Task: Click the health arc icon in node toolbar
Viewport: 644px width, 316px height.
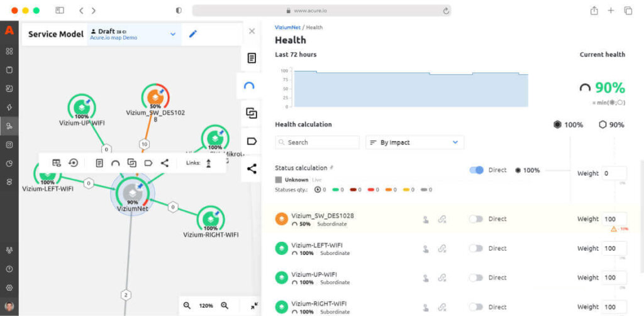Action: 116,163
